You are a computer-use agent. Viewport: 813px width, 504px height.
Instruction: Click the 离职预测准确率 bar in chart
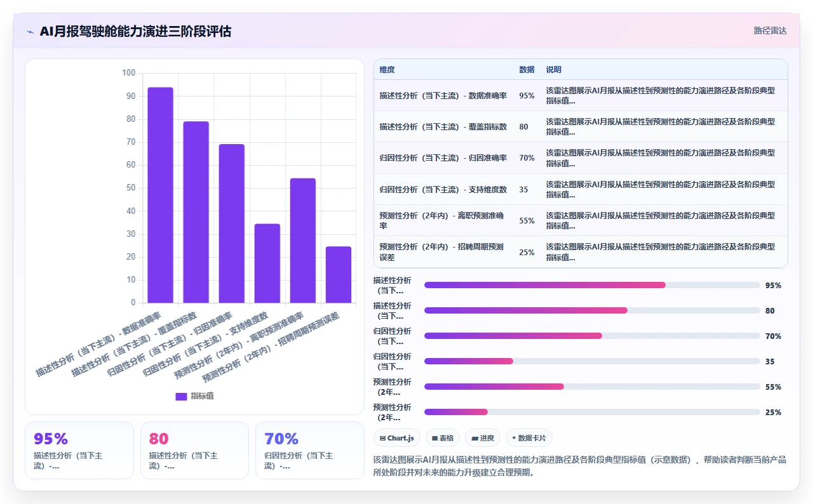(303, 241)
